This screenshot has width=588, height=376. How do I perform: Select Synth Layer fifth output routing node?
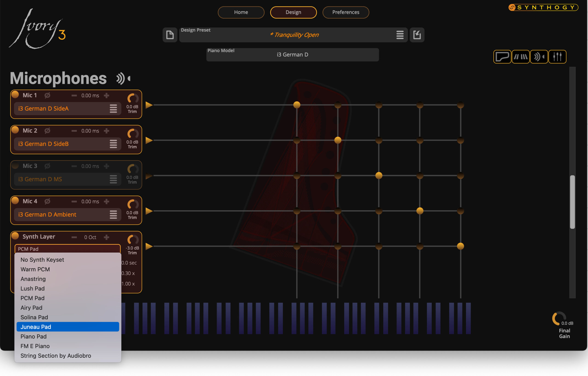tap(461, 246)
